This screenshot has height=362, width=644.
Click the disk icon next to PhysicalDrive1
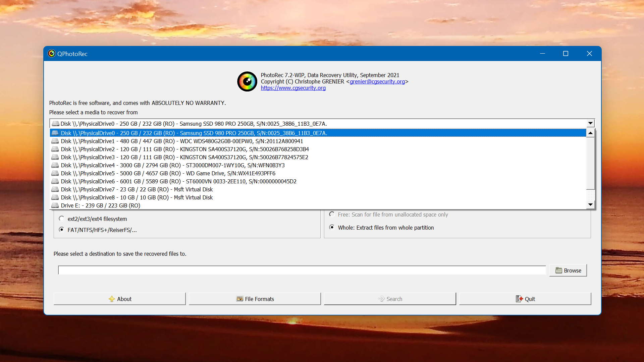(x=55, y=141)
